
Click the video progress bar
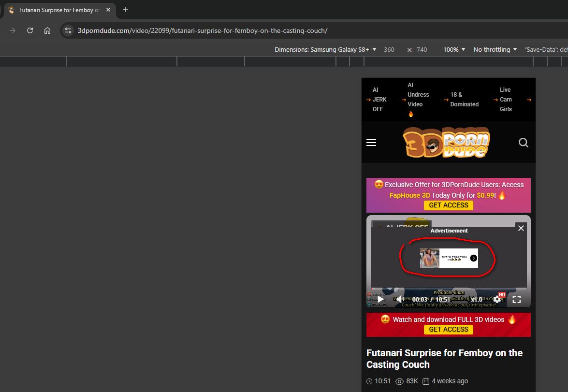(449, 289)
